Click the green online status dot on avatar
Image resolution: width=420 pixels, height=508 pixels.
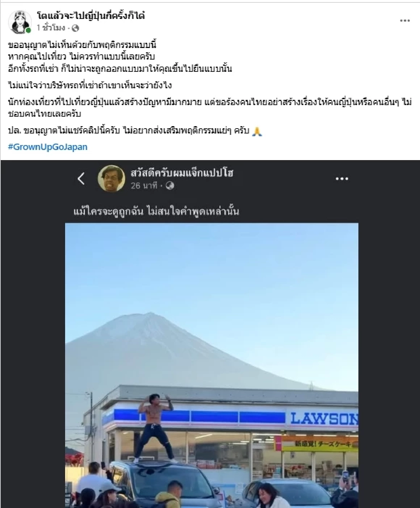point(28,30)
